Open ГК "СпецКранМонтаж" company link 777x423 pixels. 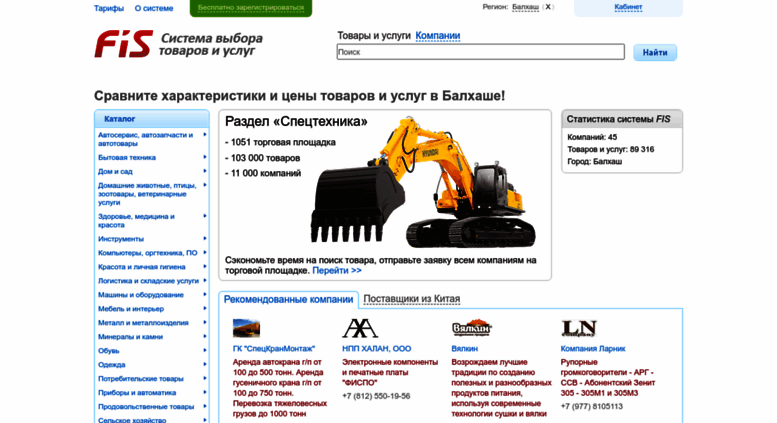coord(274,349)
